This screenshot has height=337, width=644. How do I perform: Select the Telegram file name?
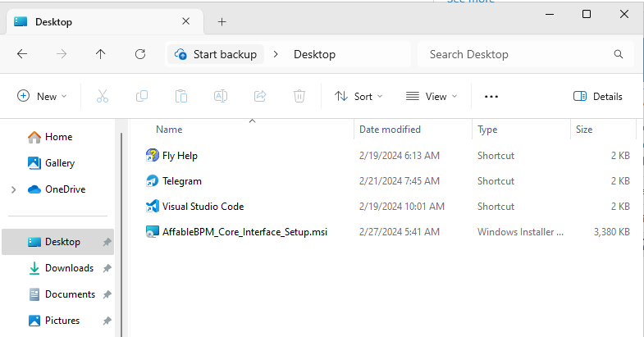click(182, 181)
